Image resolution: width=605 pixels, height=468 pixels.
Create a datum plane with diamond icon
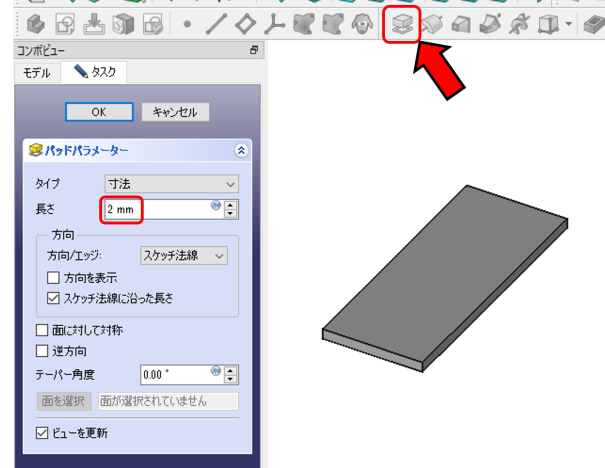pos(246,24)
